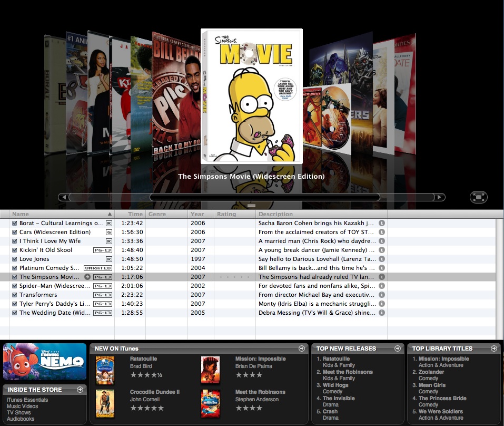Image resolution: width=504 pixels, height=426 pixels.
Task: Open the Music Videos store link
Action: (x=23, y=406)
